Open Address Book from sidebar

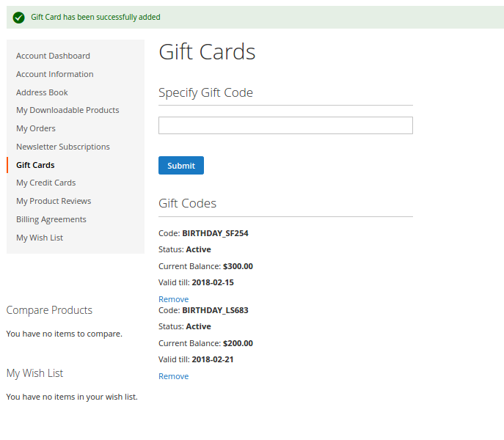pyautogui.click(x=42, y=92)
